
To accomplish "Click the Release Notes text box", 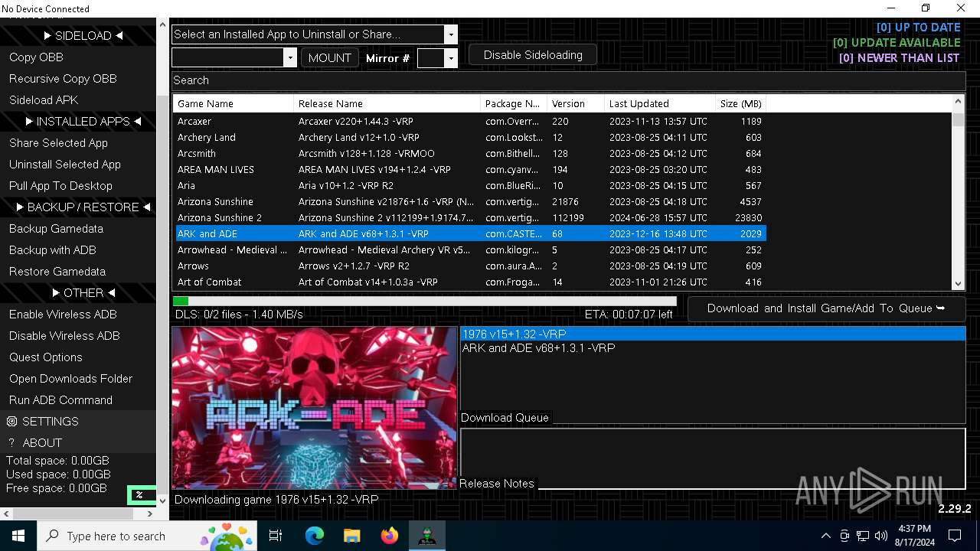I will 712,458.
